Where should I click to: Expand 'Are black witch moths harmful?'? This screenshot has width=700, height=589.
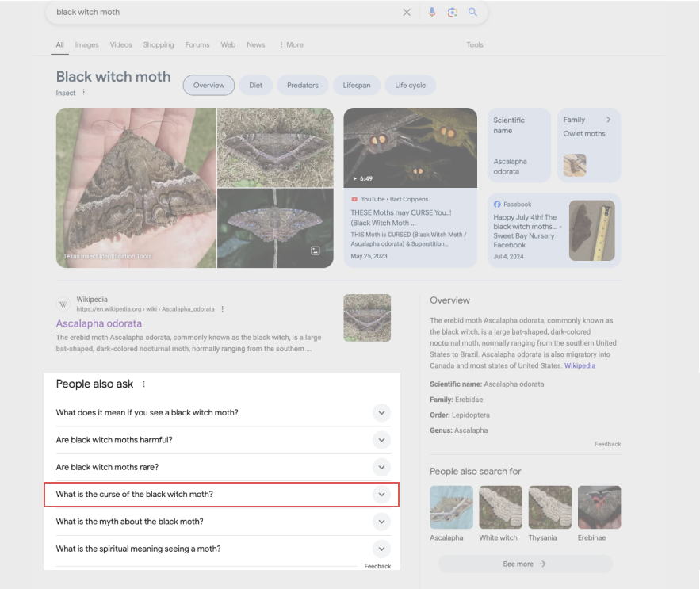[x=381, y=440]
